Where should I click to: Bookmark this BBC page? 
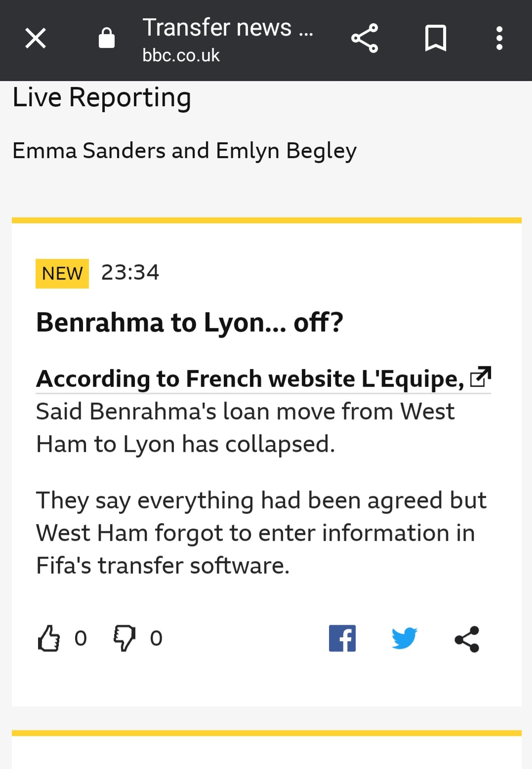(436, 38)
